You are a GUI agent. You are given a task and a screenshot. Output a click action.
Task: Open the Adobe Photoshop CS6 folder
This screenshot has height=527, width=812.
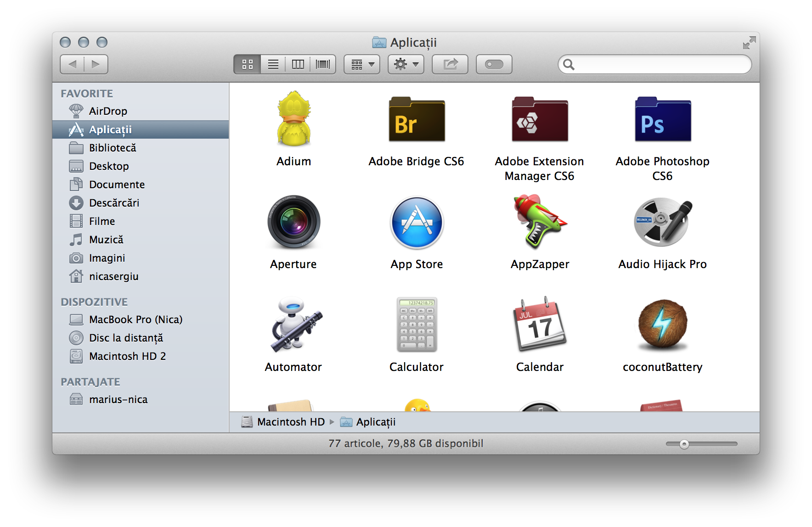pos(663,119)
